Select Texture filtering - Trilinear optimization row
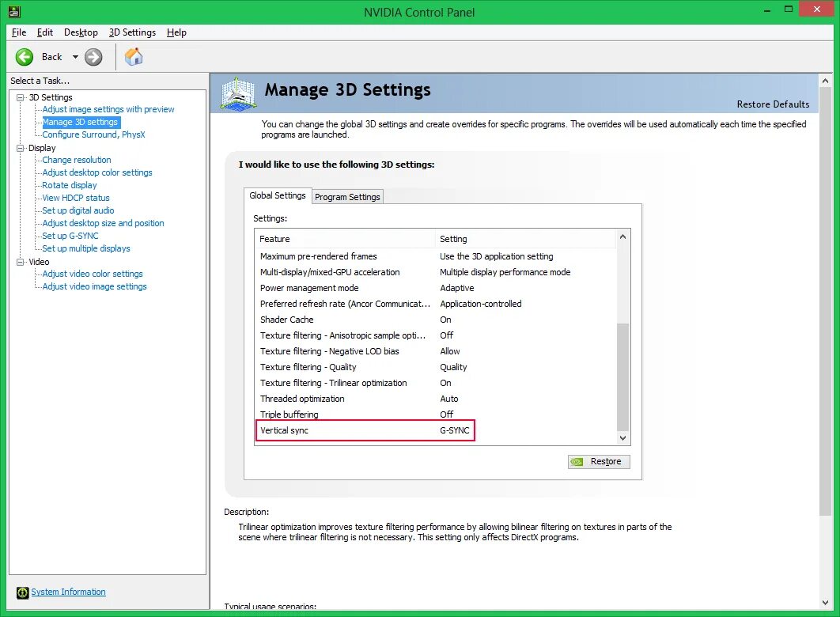840x617 pixels. pos(436,383)
